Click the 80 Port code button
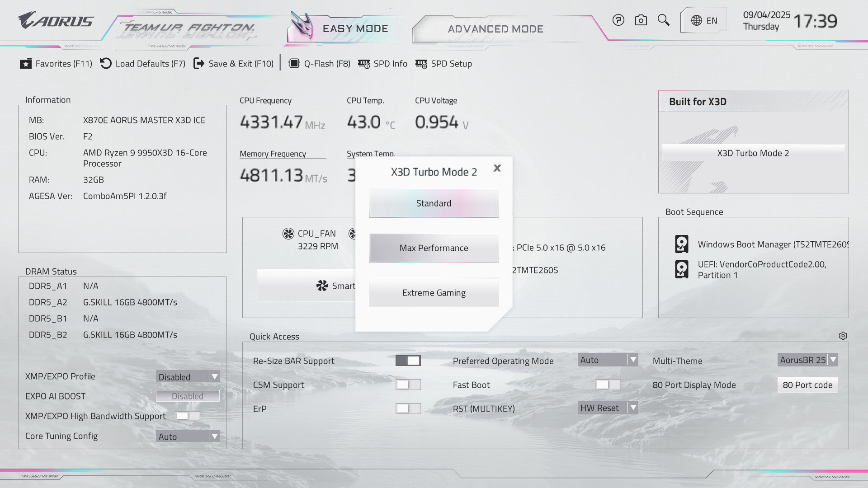This screenshot has width=868, height=488. point(808,385)
